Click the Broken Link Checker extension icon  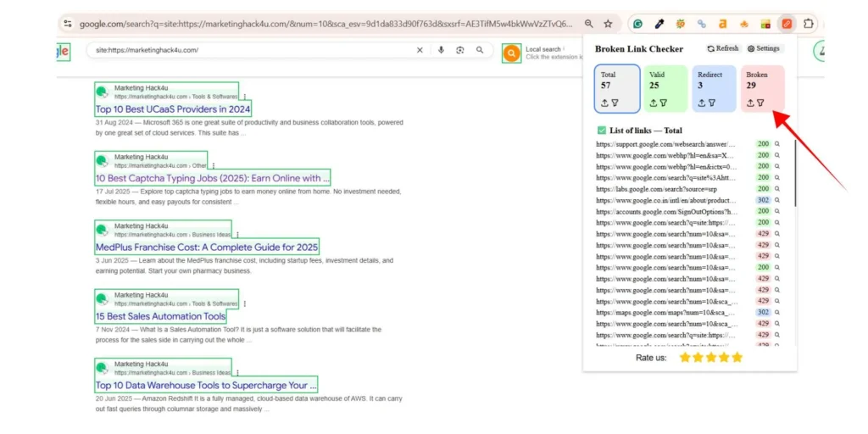(787, 24)
